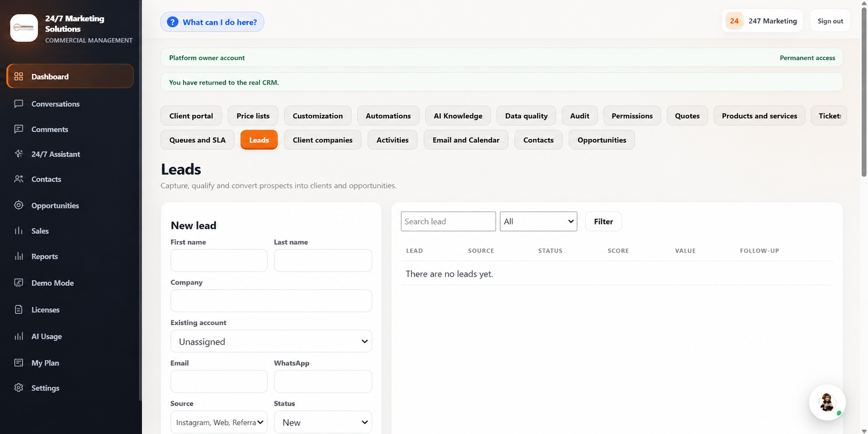Click the Dashboard grid icon in sidebar

click(x=19, y=76)
